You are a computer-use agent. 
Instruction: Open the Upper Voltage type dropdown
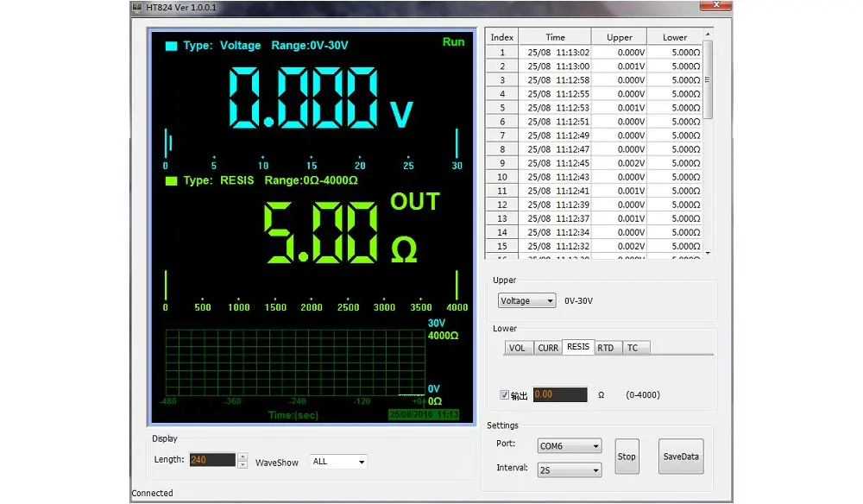[x=526, y=300]
